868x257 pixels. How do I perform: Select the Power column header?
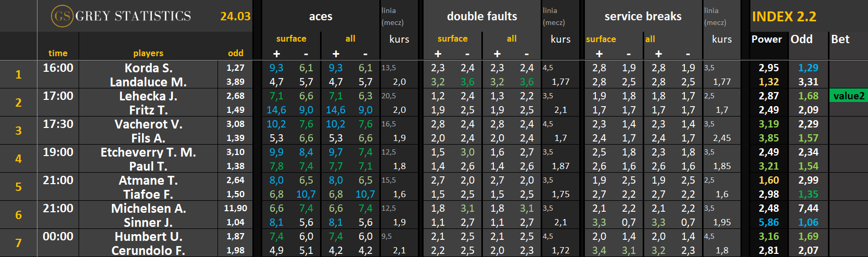(x=767, y=40)
